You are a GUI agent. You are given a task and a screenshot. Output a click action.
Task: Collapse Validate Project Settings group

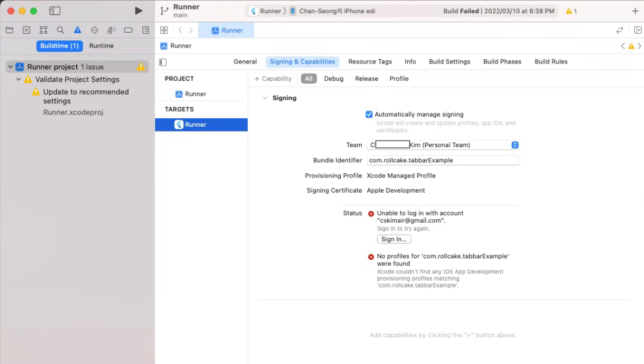click(19, 79)
